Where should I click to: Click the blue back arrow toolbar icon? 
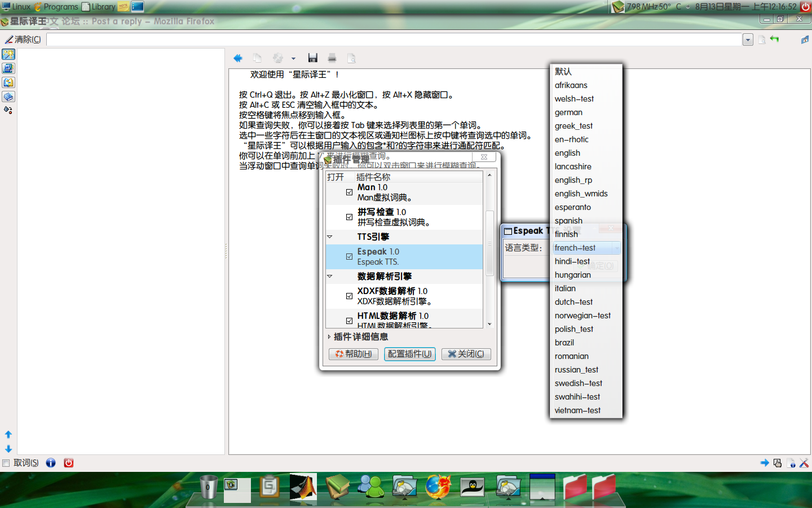(x=238, y=58)
